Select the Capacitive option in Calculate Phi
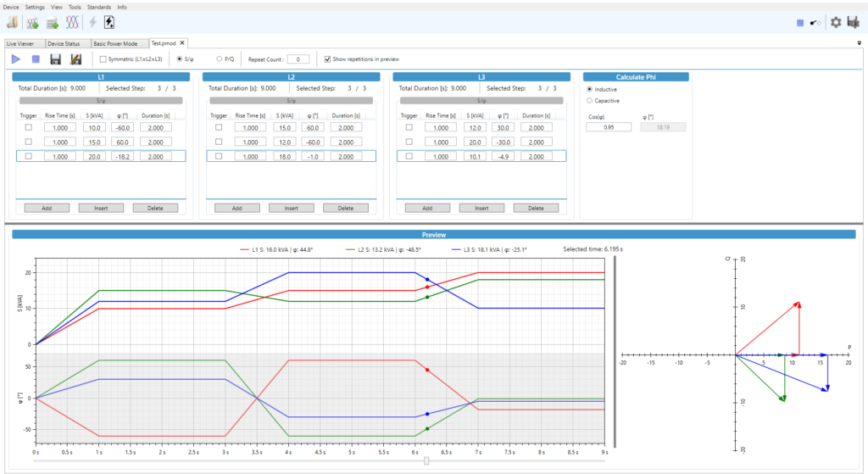 pos(590,100)
